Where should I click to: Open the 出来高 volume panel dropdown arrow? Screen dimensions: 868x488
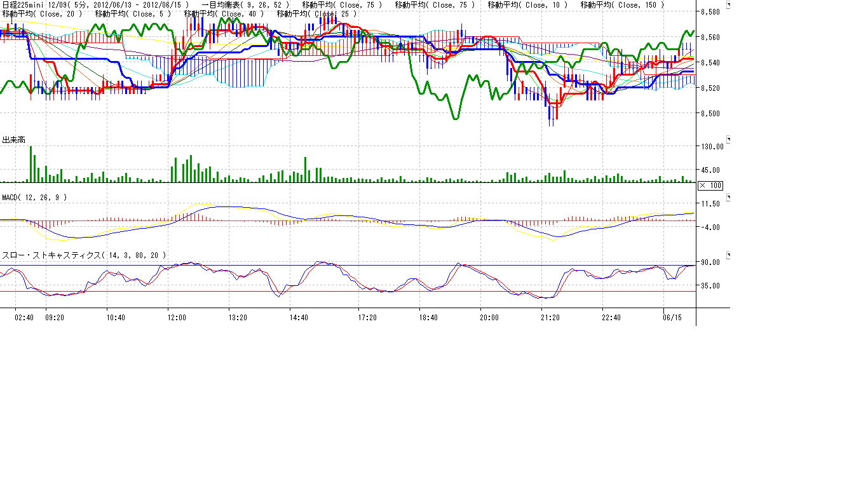[729, 139]
